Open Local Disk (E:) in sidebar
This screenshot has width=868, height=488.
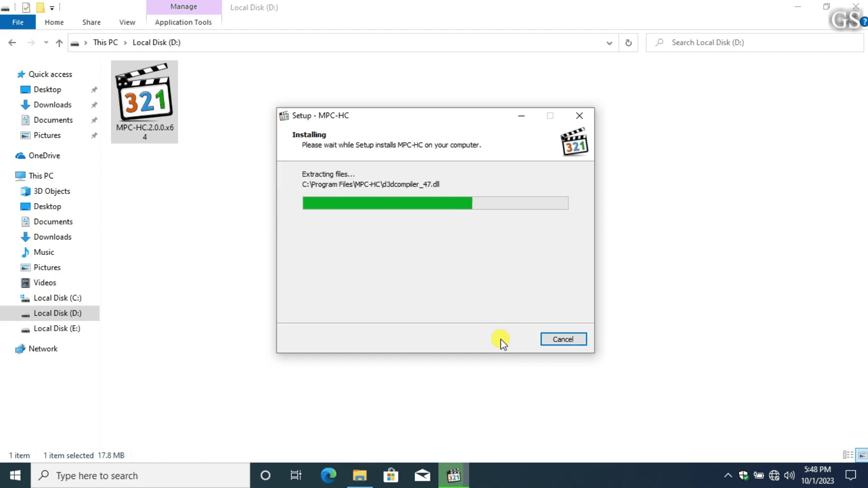click(x=57, y=328)
